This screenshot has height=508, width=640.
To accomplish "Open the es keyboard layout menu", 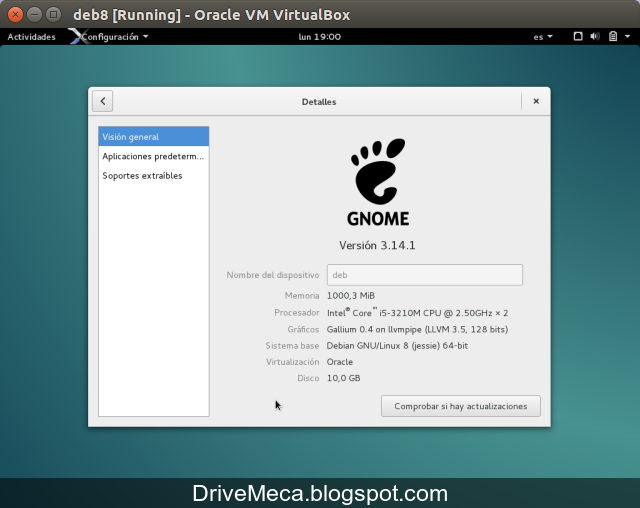I will (x=543, y=37).
